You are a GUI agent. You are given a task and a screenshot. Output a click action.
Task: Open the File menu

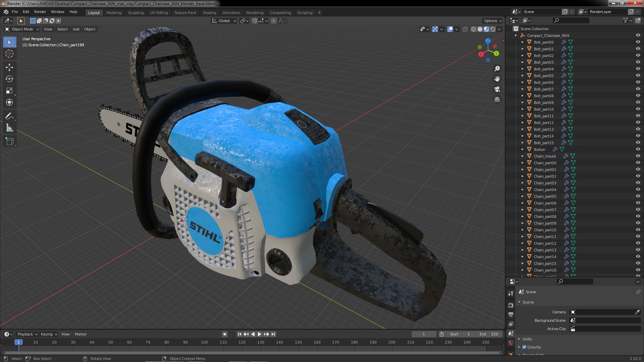pyautogui.click(x=15, y=12)
